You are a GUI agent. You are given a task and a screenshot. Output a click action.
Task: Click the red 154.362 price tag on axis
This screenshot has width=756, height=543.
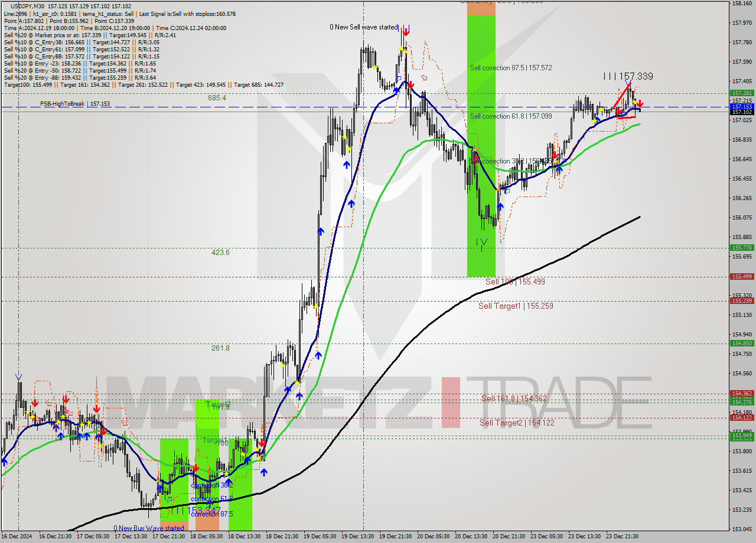coord(742,393)
